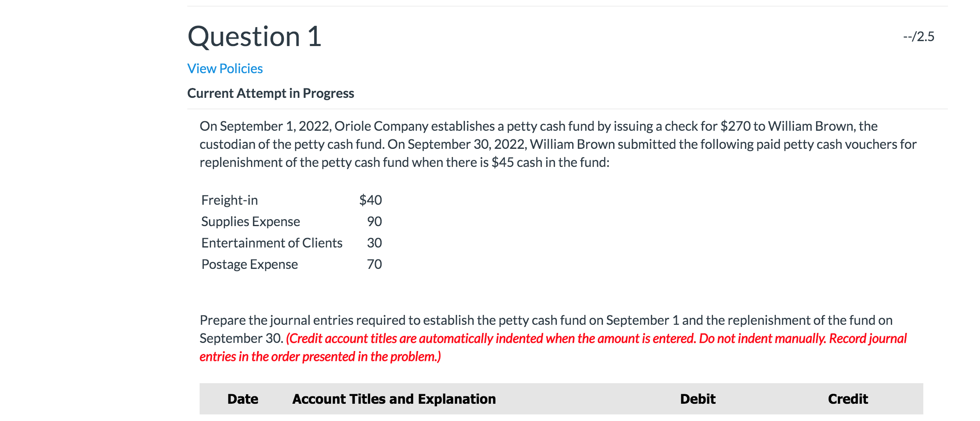The width and height of the screenshot is (980, 421).
Task: Click the Credit column header
Action: pyautogui.click(x=848, y=399)
